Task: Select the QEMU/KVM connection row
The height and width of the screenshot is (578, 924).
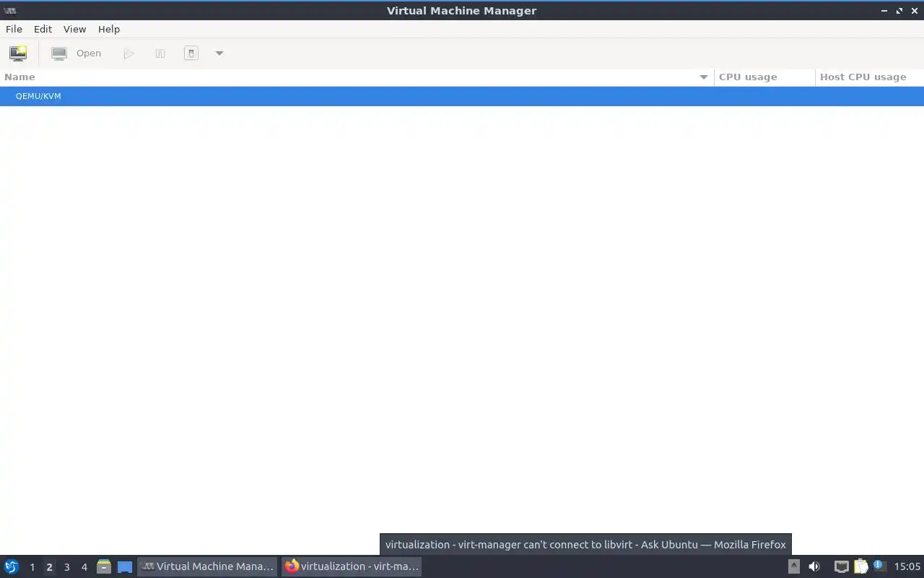Action: (x=462, y=96)
